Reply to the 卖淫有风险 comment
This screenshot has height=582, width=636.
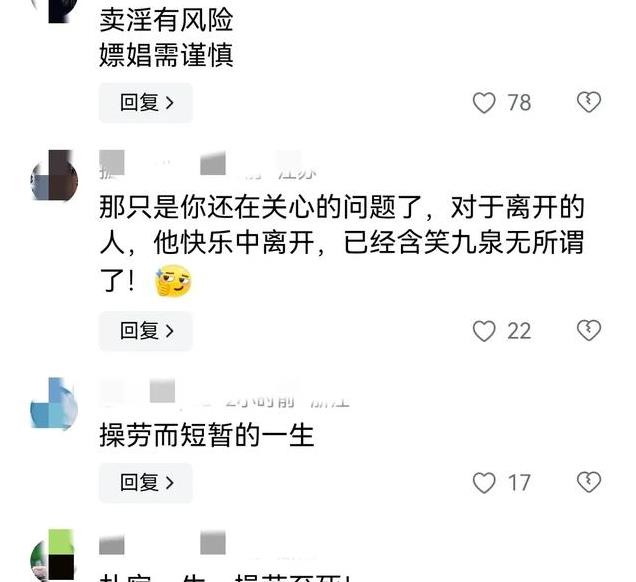click(x=146, y=103)
